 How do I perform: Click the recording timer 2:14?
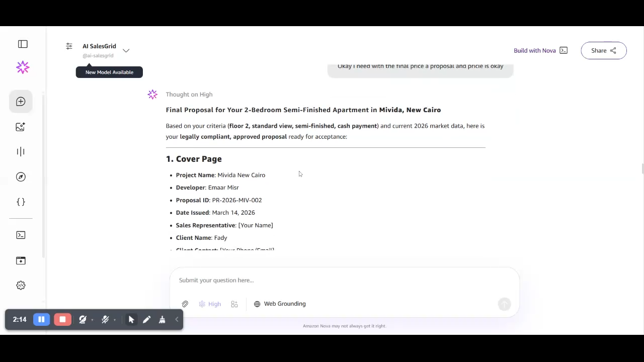[x=20, y=319]
